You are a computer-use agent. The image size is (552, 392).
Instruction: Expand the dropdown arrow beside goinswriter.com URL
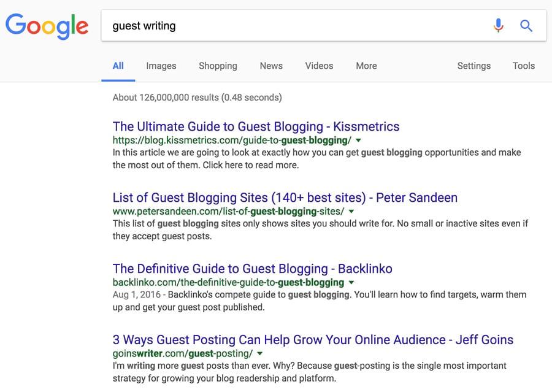tap(260, 354)
